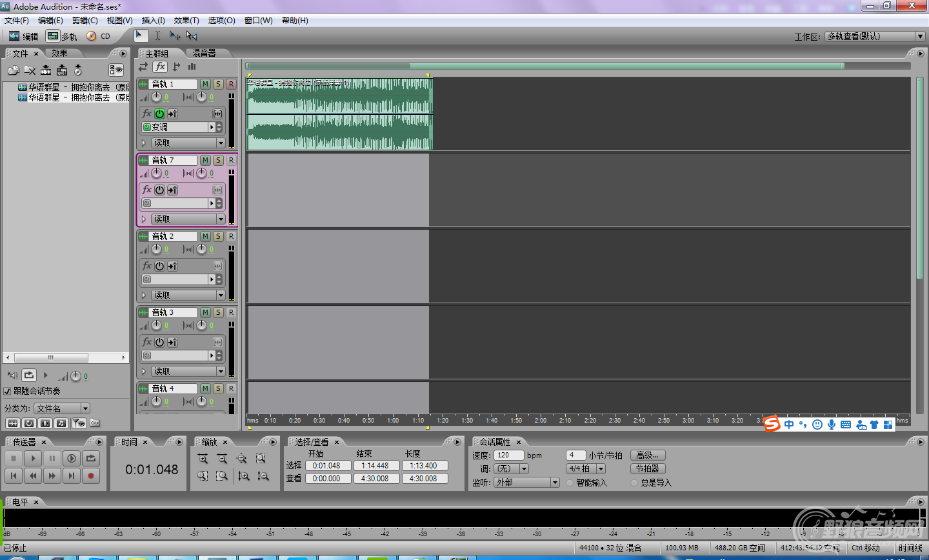The height and width of the screenshot is (560, 929).
Task: Click zoom out full icon in 缩放 panel
Action: 241,458
